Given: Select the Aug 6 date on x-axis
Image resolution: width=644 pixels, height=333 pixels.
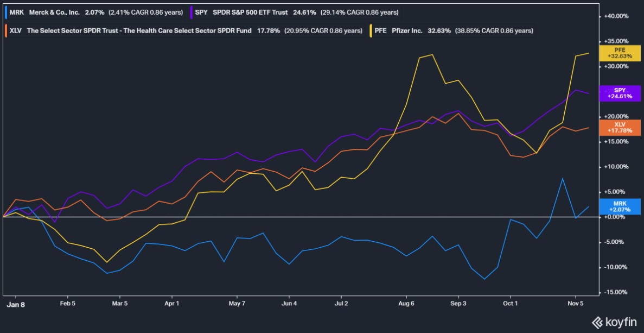Looking at the screenshot, I should click(x=406, y=304).
